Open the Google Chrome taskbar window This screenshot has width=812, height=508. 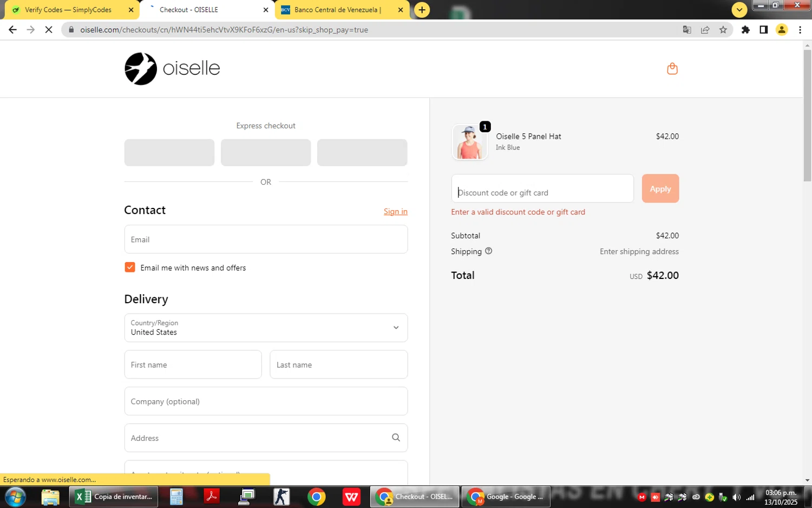(506, 497)
